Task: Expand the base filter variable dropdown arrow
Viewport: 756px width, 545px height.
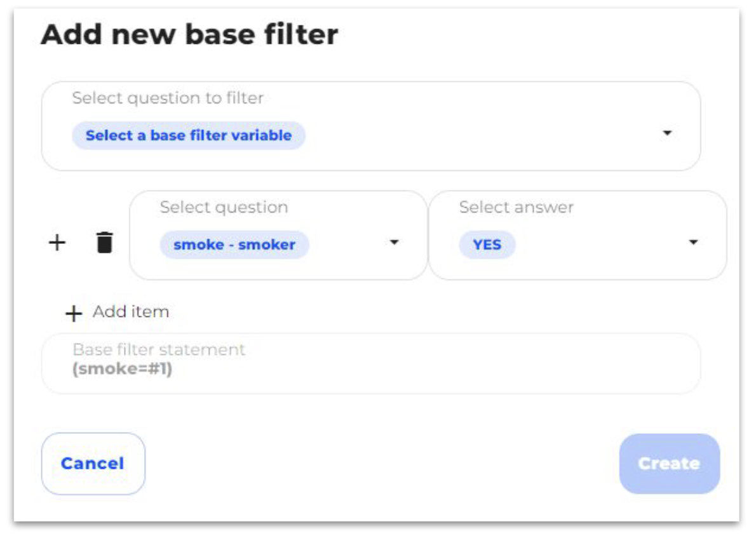Action: (x=667, y=133)
